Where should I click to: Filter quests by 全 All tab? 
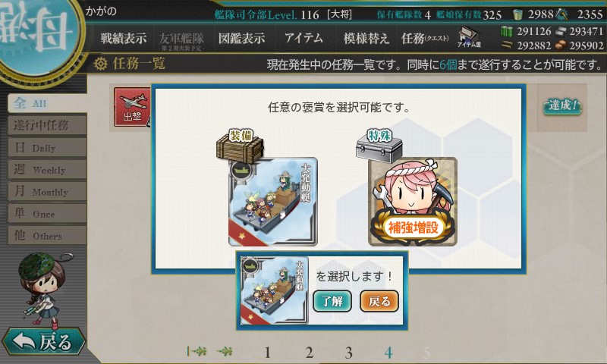point(47,103)
